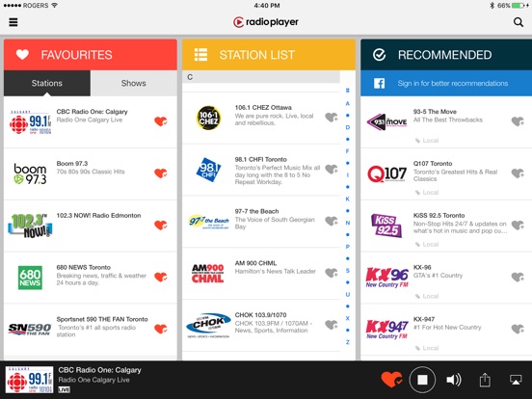Select the 98.1 CHFI Toronto title
The height and width of the screenshot is (399, 532).
click(x=260, y=159)
